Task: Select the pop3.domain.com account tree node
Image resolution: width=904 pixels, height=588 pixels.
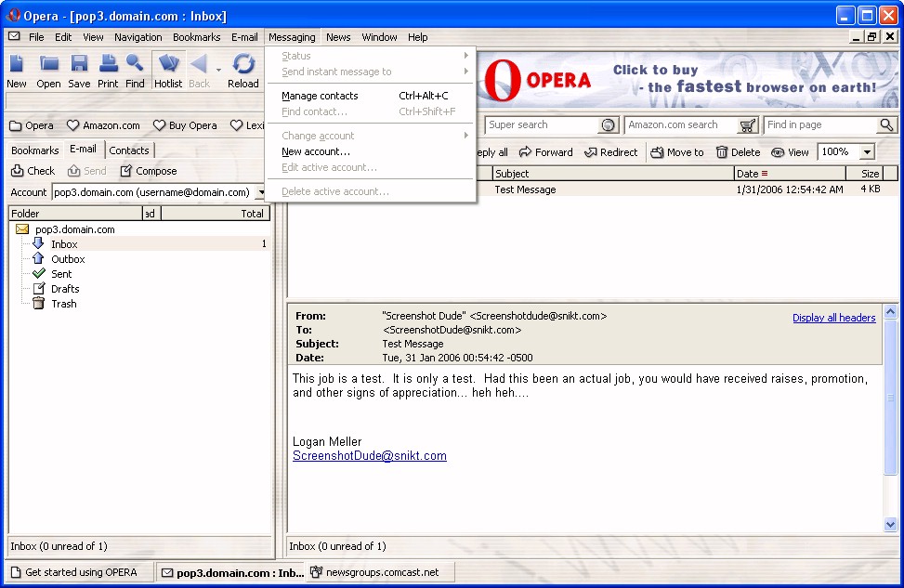Action: point(75,229)
